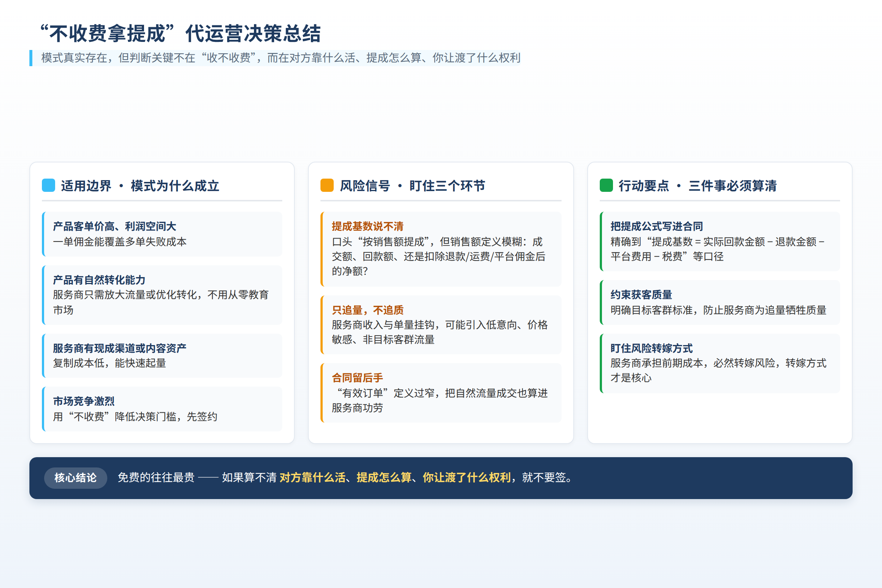Click the orange title 合同留后手
Screen dimensions: 882x588
coord(357,378)
